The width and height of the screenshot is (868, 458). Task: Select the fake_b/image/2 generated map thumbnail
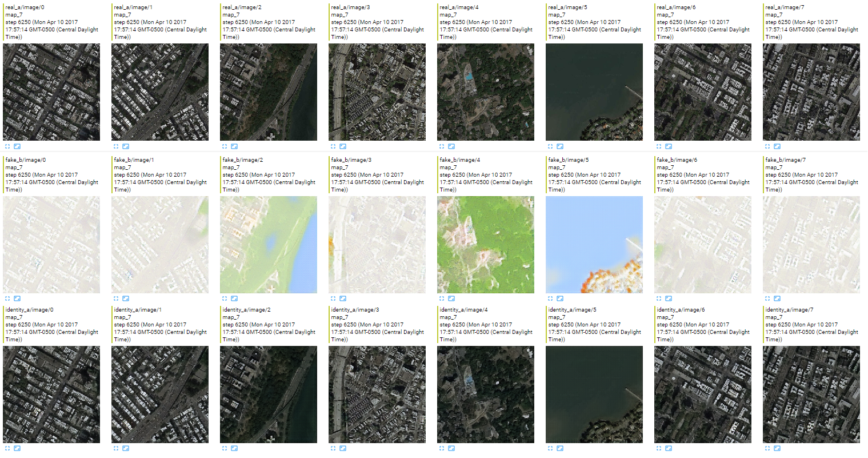tap(269, 245)
